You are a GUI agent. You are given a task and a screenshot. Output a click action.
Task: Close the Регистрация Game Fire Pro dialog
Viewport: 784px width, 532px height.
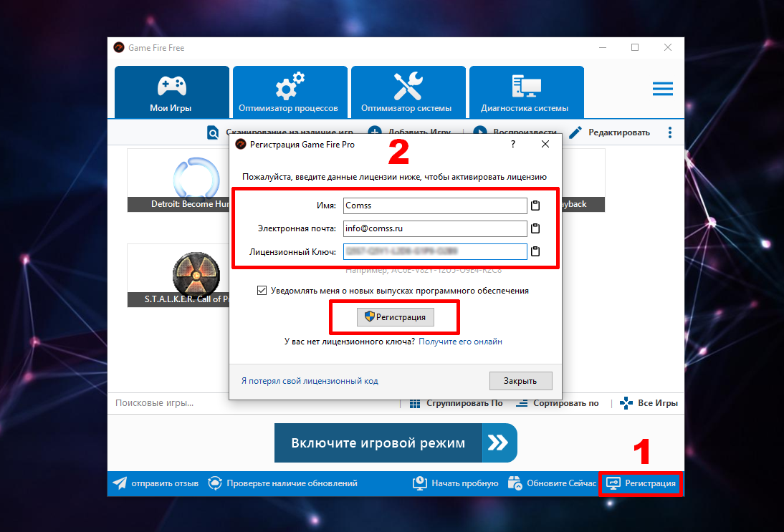pyautogui.click(x=545, y=145)
